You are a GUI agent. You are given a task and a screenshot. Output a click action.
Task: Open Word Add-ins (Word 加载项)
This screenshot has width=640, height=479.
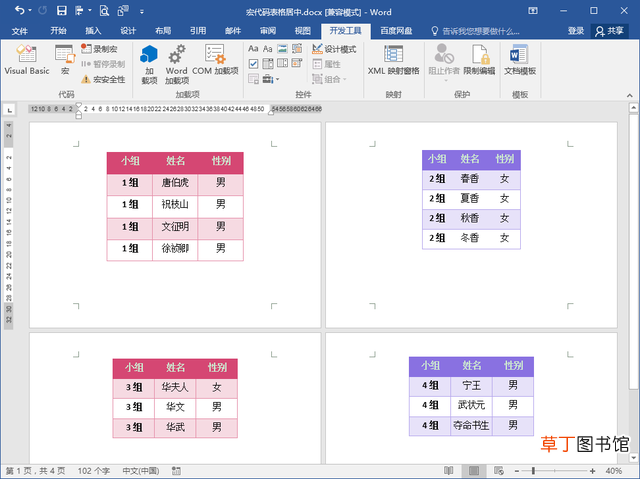[x=176, y=64]
